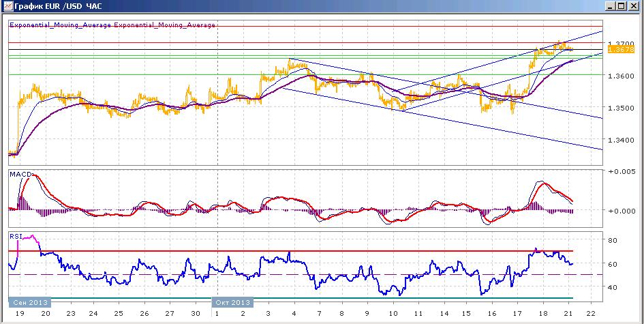
Task: Click date 26 on the time axis
Action: point(144,313)
